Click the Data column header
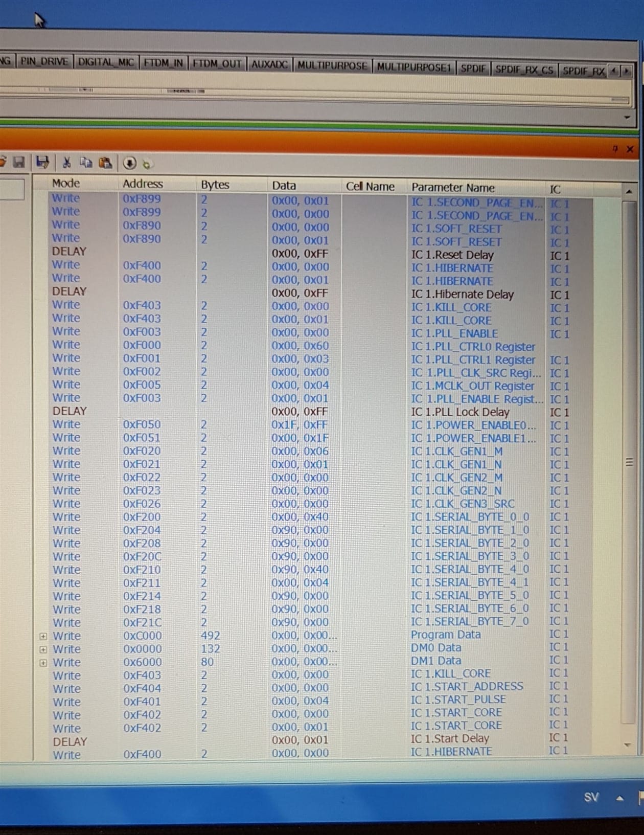Image resolution: width=644 pixels, height=835 pixels. point(284,186)
